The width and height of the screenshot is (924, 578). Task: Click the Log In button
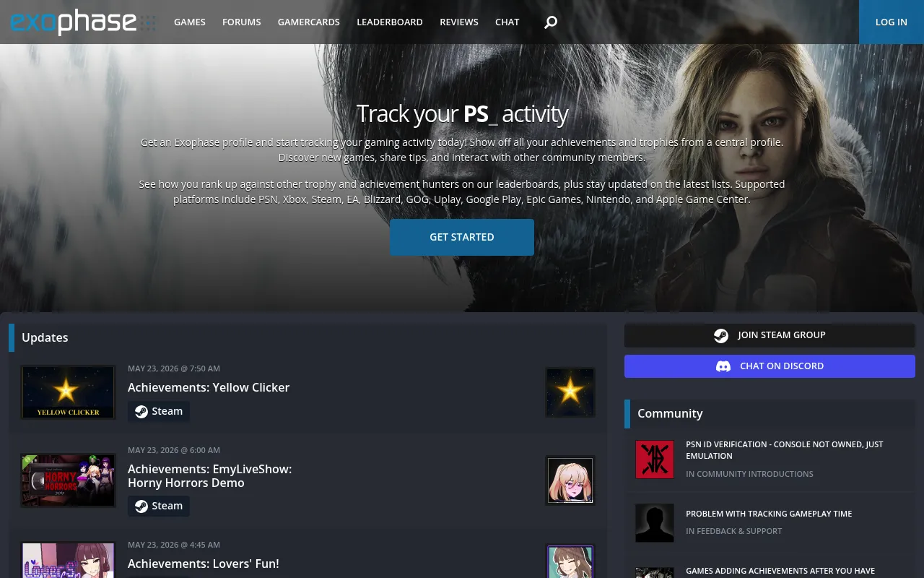(x=892, y=22)
